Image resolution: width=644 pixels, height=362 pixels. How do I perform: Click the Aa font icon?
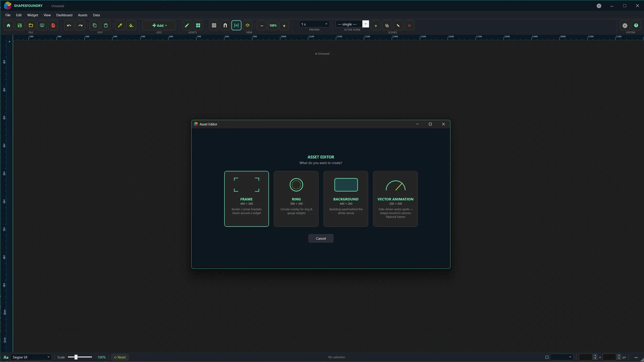click(x=6, y=357)
